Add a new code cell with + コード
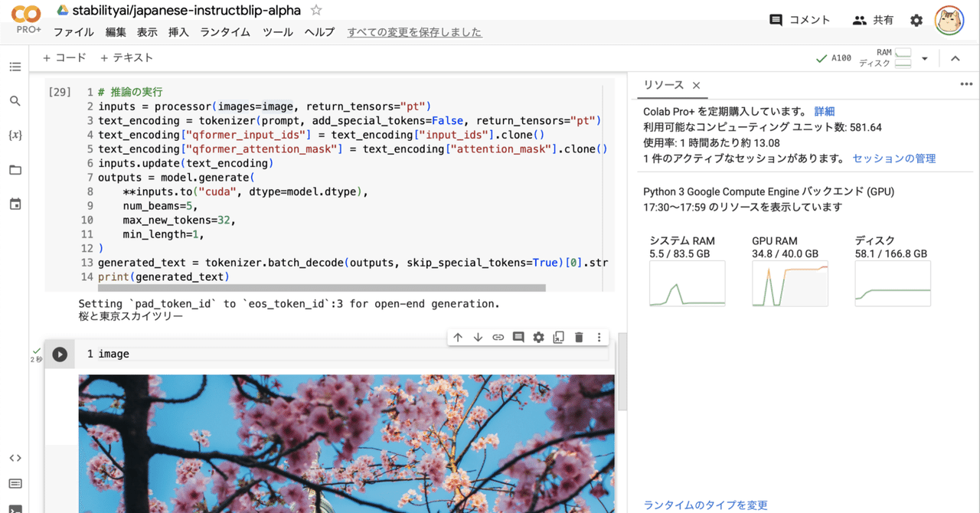Image resolution: width=980 pixels, height=513 pixels. tap(64, 57)
